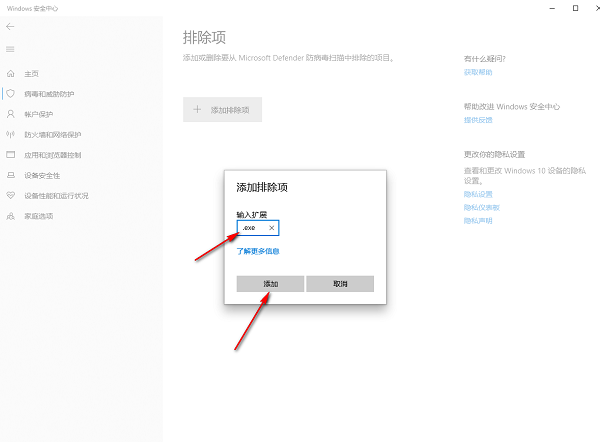Open the 隐私设置 link

(x=478, y=194)
